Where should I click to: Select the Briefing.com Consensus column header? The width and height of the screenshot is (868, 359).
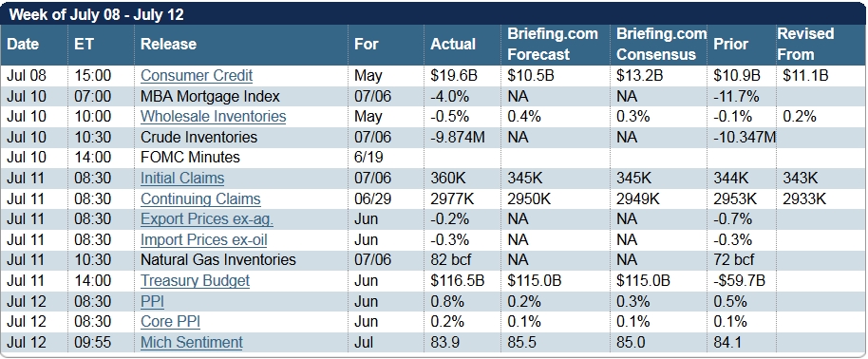tap(662, 44)
